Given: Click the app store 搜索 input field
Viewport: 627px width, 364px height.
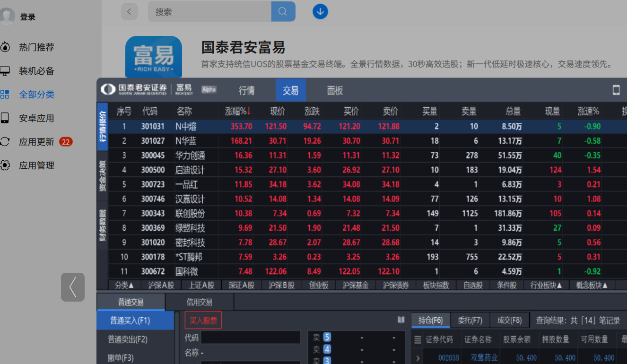Looking at the screenshot, I should click(210, 11).
